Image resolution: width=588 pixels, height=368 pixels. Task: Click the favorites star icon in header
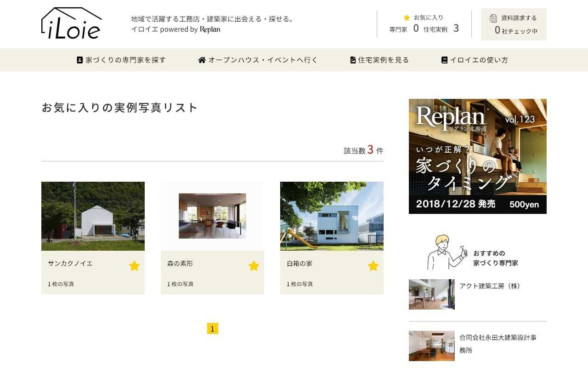(x=407, y=17)
